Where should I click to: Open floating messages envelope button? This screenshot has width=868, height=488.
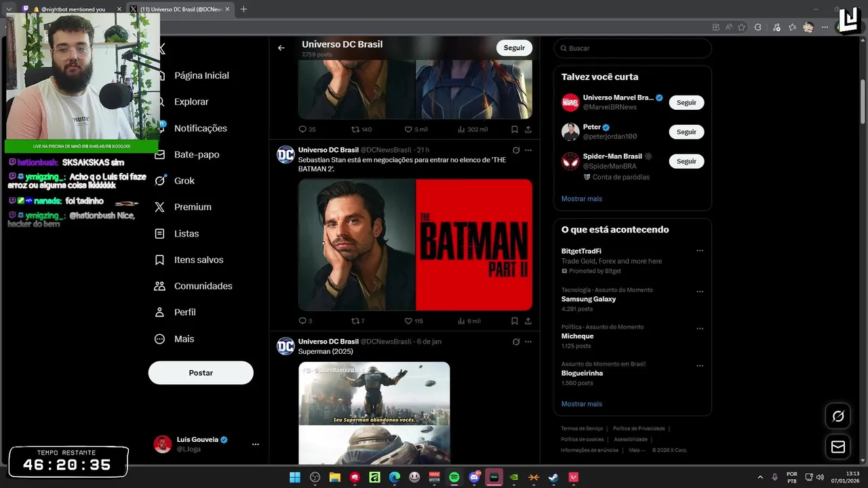point(838,447)
